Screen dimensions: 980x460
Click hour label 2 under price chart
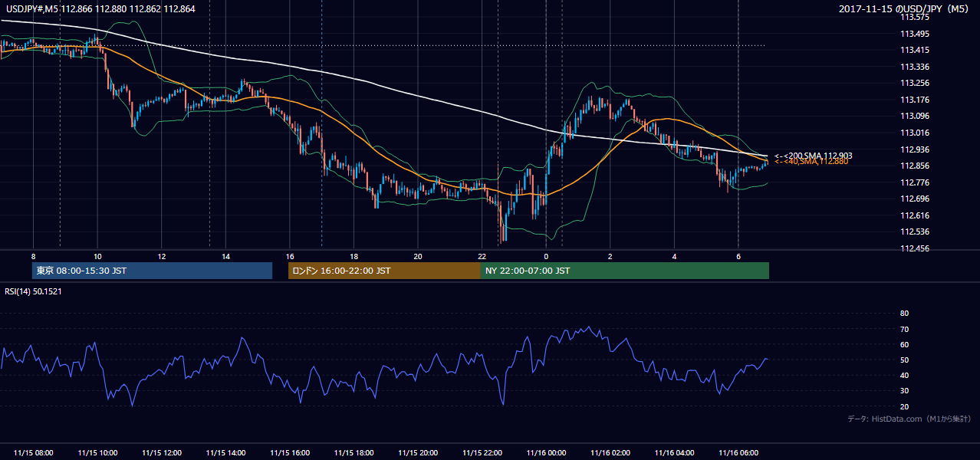click(x=610, y=256)
